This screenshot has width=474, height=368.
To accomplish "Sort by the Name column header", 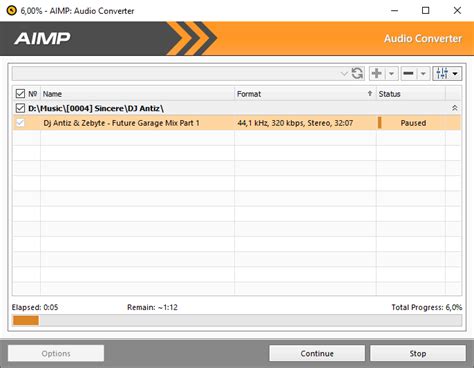I will pos(138,94).
